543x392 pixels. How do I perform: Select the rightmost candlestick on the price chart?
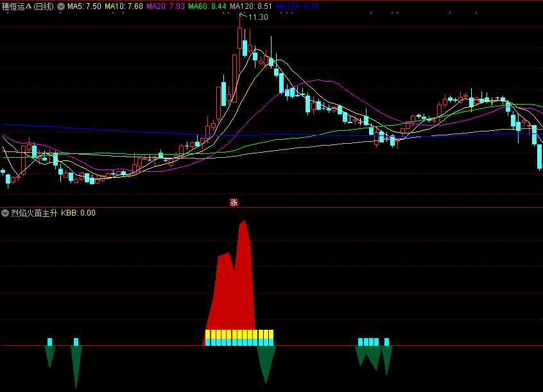click(540, 156)
